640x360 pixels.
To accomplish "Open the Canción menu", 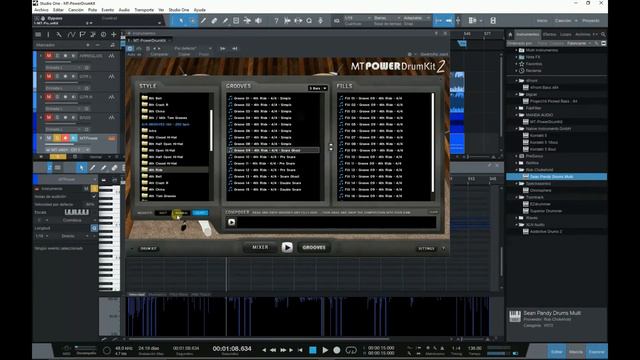I will (x=76, y=9).
